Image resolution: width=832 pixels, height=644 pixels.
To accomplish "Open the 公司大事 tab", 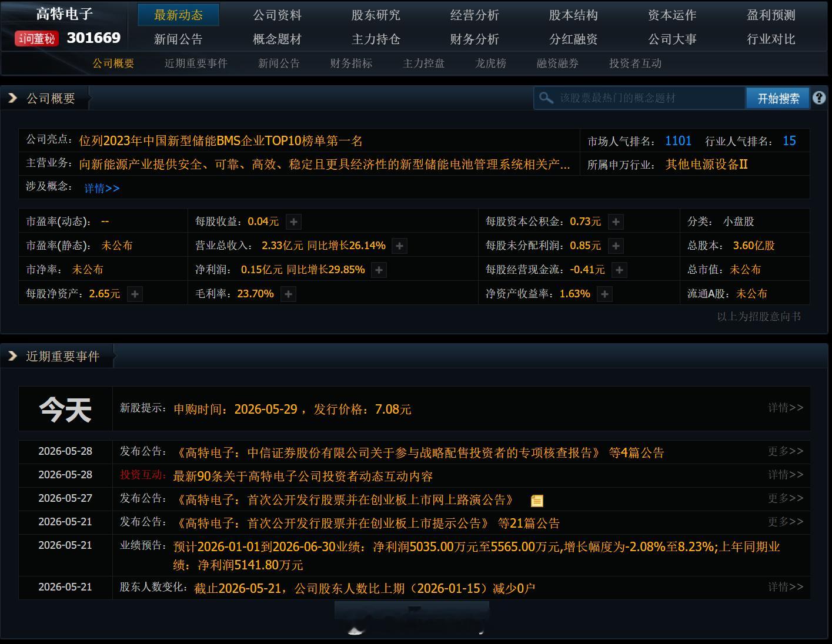I will coord(672,39).
